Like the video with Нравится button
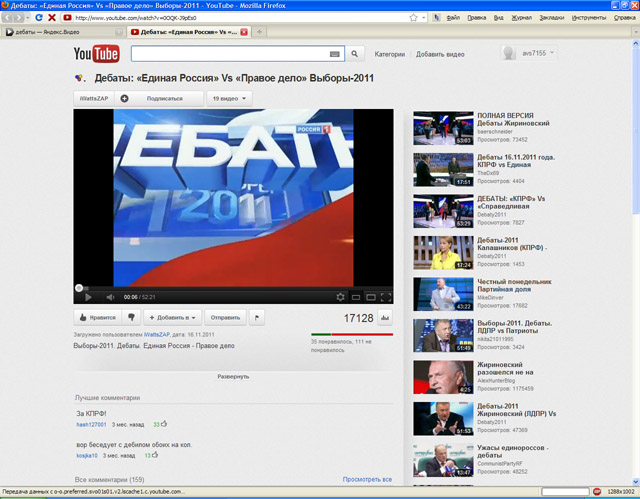 pyautogui.click(x=97, y=317)
